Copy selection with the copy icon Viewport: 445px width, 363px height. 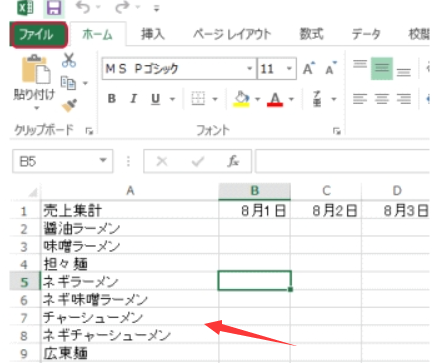[68, 83]
